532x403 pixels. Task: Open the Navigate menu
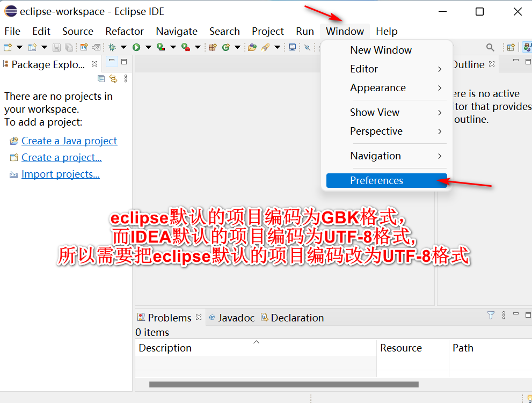(177, 31)
